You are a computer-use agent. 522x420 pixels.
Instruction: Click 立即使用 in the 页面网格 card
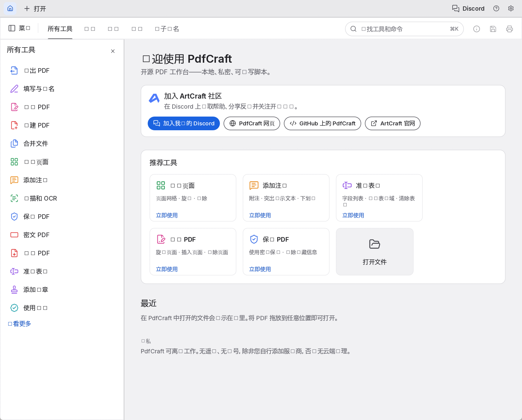coord(167,215)
